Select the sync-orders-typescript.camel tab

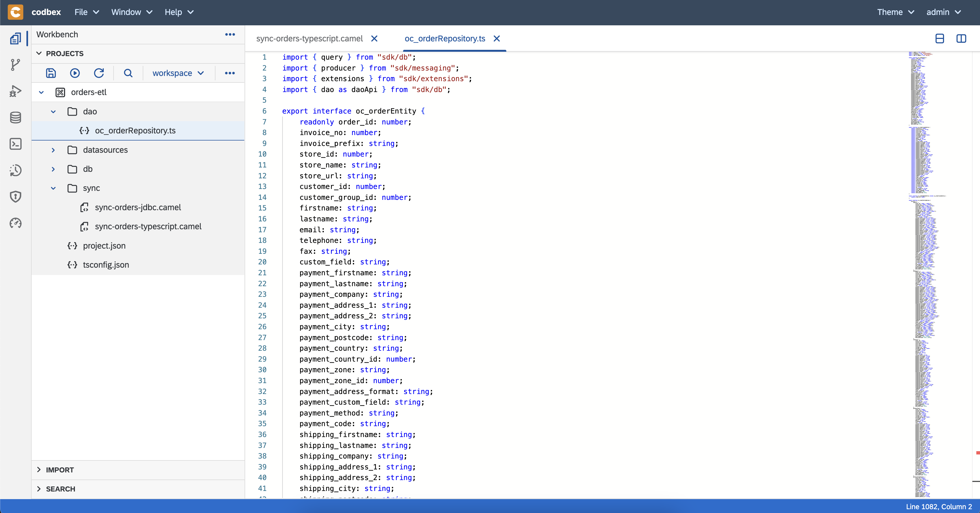pos(310,38)
